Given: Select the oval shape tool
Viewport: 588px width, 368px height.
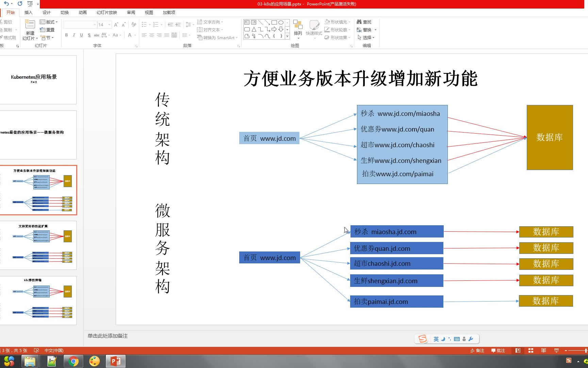Looking at the screenshot, I should coord(281,22).
